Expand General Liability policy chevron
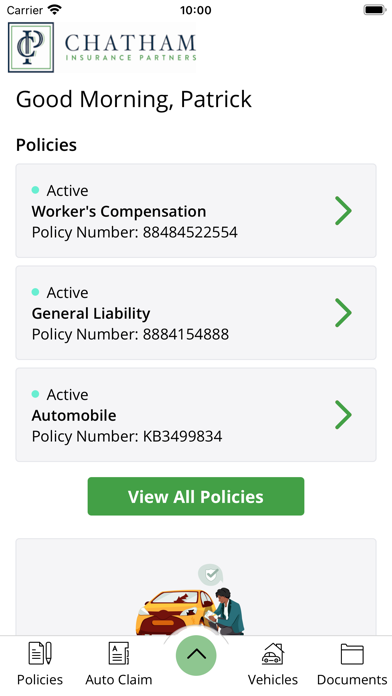 343,312
